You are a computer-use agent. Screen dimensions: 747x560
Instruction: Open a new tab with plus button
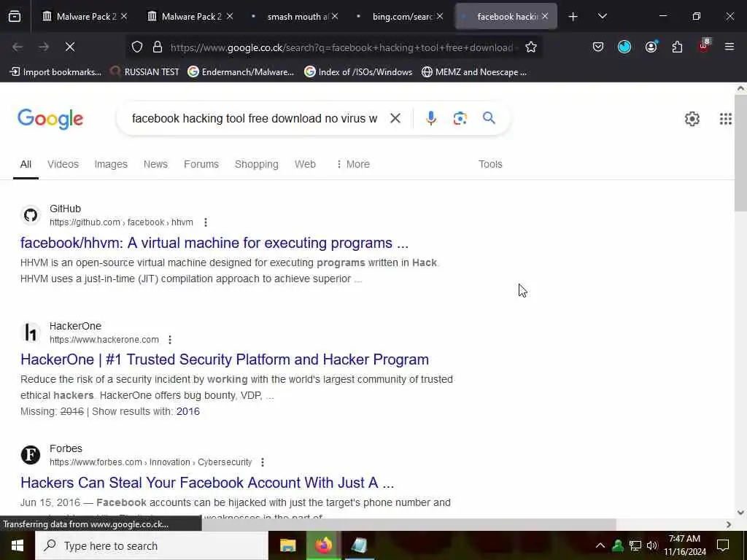click(x=573, y=17)
